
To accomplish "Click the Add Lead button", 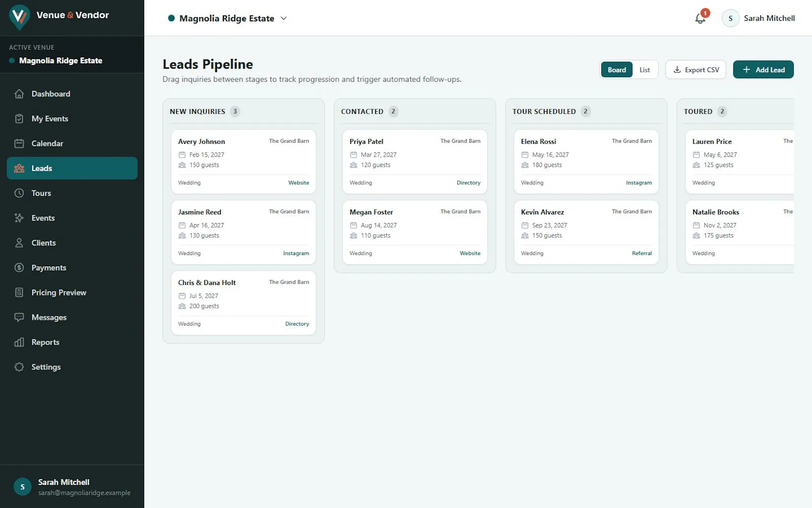I will tap(763, 70).
